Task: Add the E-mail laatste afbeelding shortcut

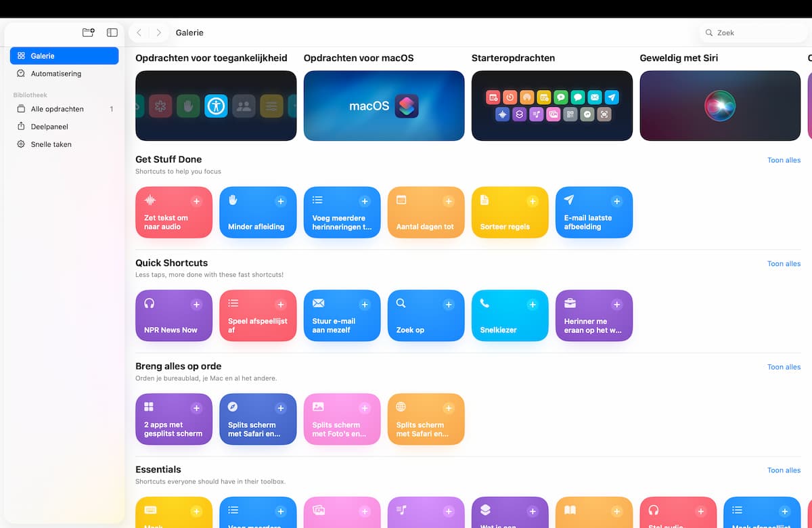Action: [x=616, y=201]
